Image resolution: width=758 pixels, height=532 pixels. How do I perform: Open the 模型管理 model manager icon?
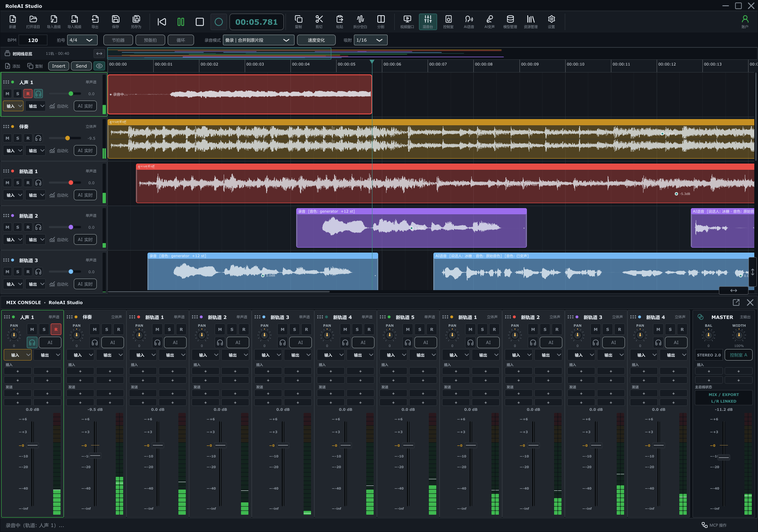click(510, 21)
